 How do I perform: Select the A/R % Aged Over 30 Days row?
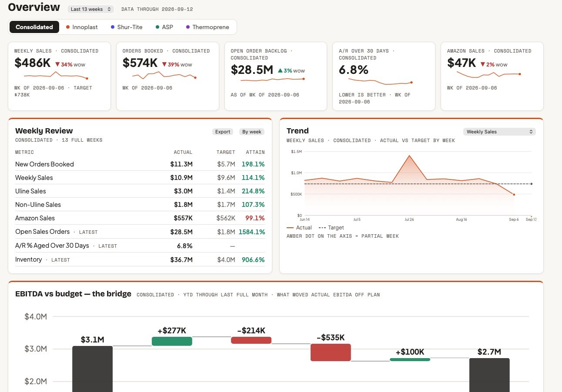pyautogui.click(x=140, y=246)
